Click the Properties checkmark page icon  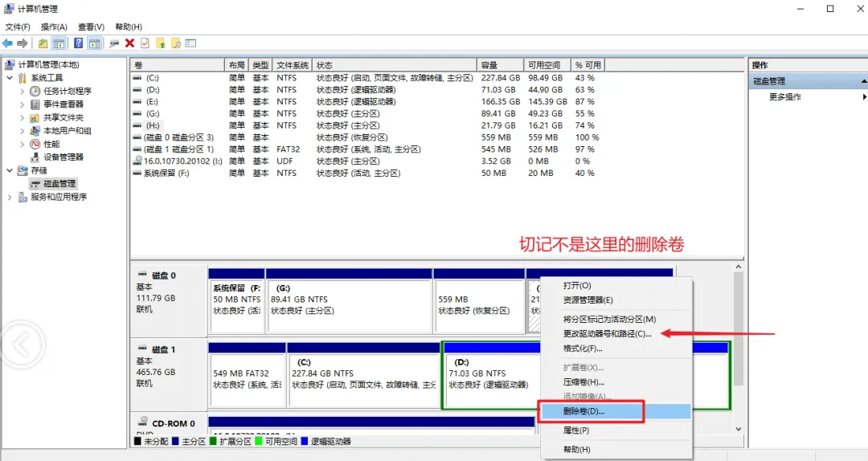[145, 43]
